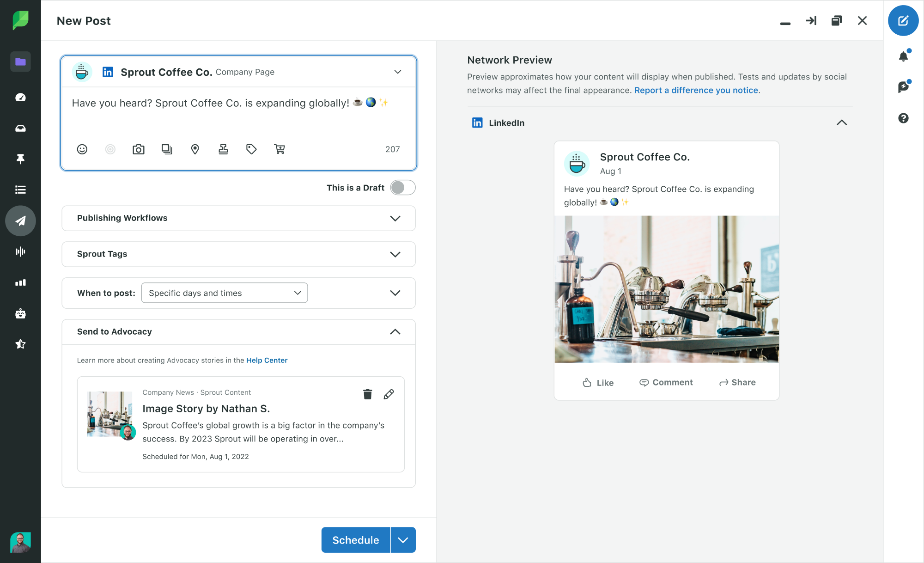Click the location tag icon
924x563 pixels.
pyautogui.click(x=195, y=148)
